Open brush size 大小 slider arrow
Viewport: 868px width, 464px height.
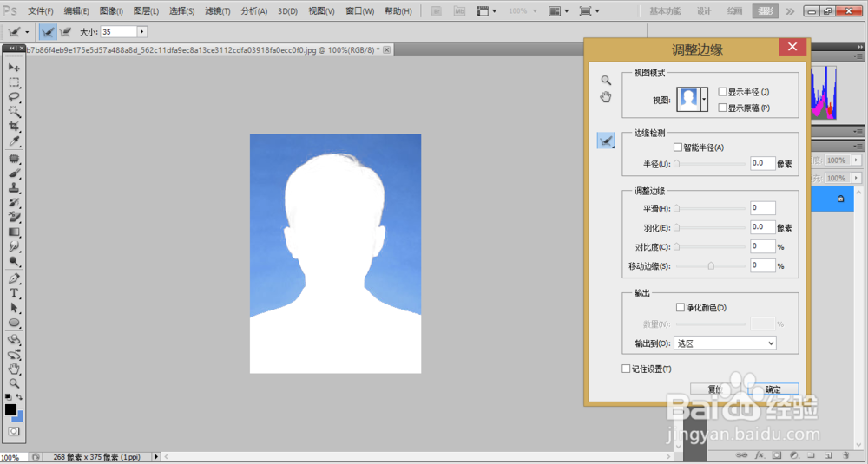[142, 32]
